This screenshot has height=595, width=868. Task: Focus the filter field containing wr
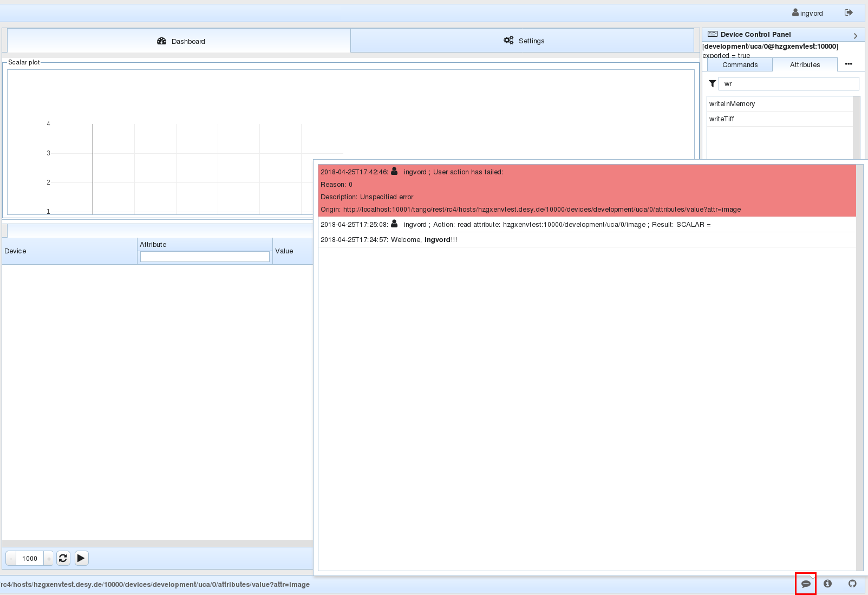(x=788, y=83)
